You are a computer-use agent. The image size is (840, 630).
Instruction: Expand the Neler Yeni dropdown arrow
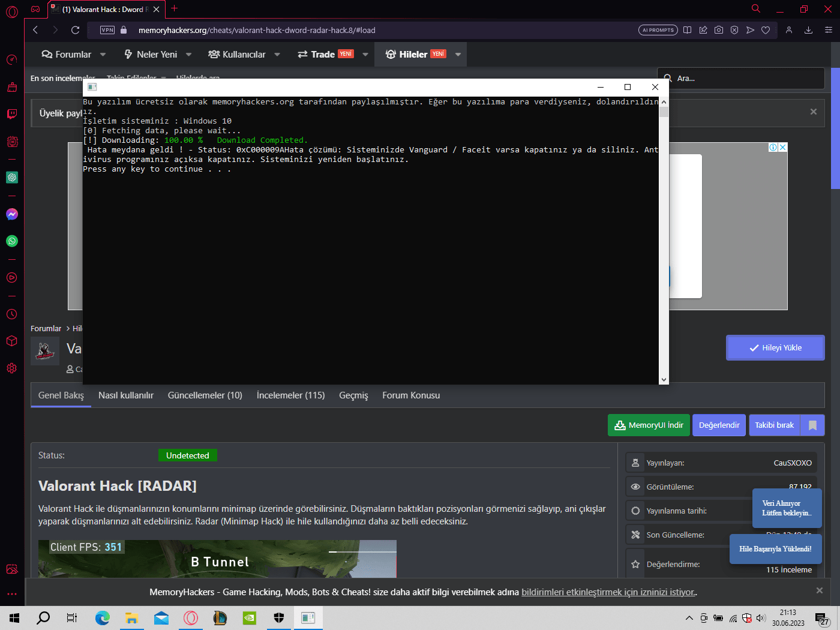[x=188, y=55]
